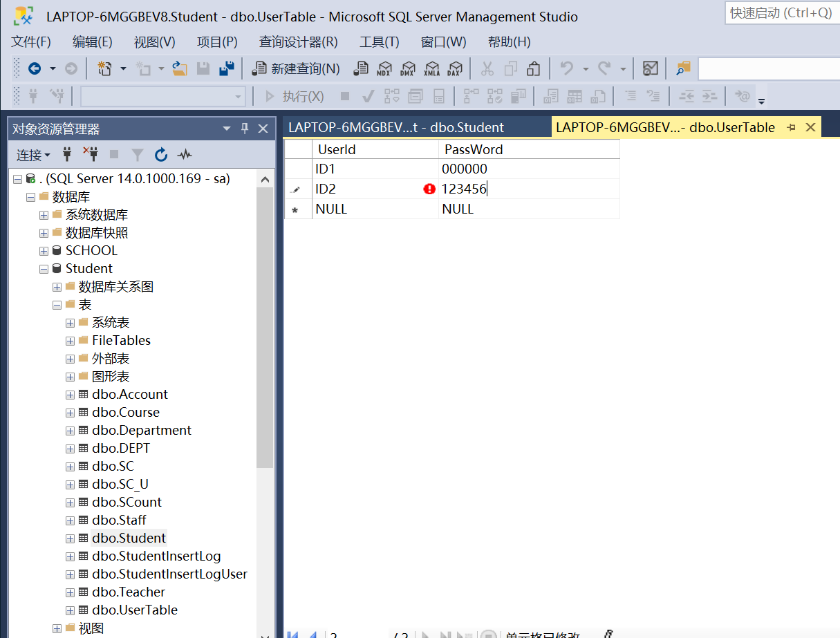Image resolution: width=840 pixels, height=638 pixels.
Task: Open the 帮助(H) menu
Action: click(x=510, y=42)
